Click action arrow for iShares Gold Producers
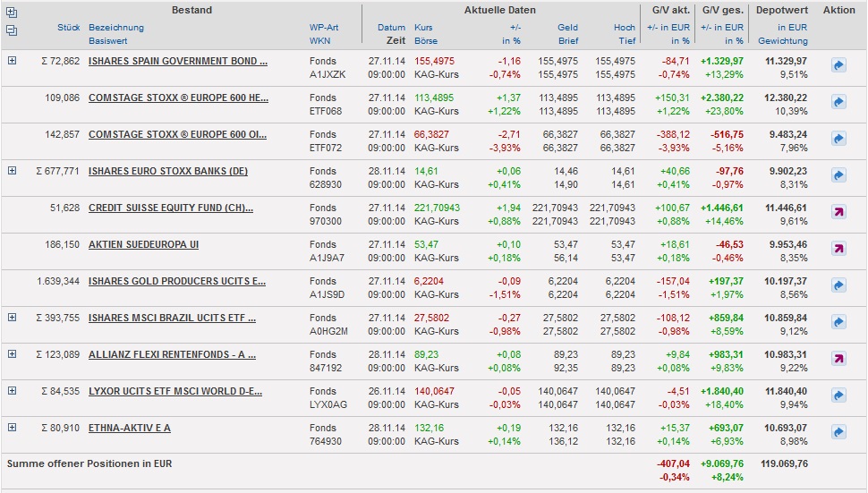This screenshot has height=493, width=868. pos(838,286)
